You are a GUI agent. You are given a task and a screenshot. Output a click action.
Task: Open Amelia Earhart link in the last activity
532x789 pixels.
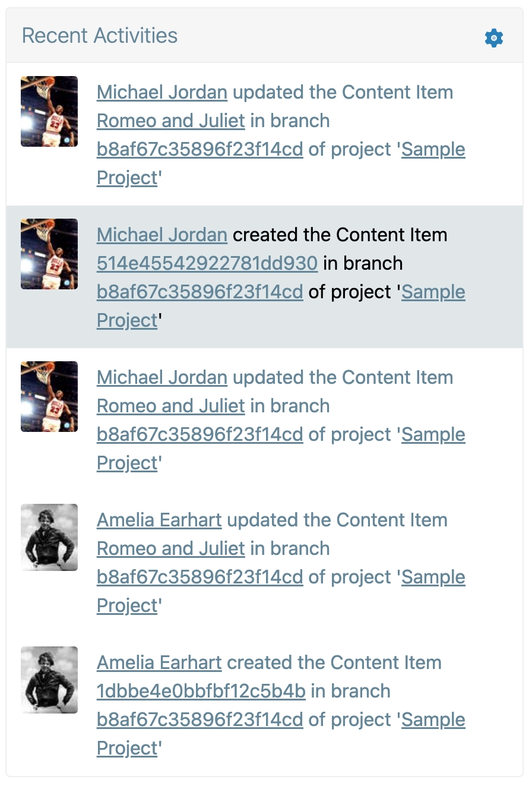coord(159,663)
